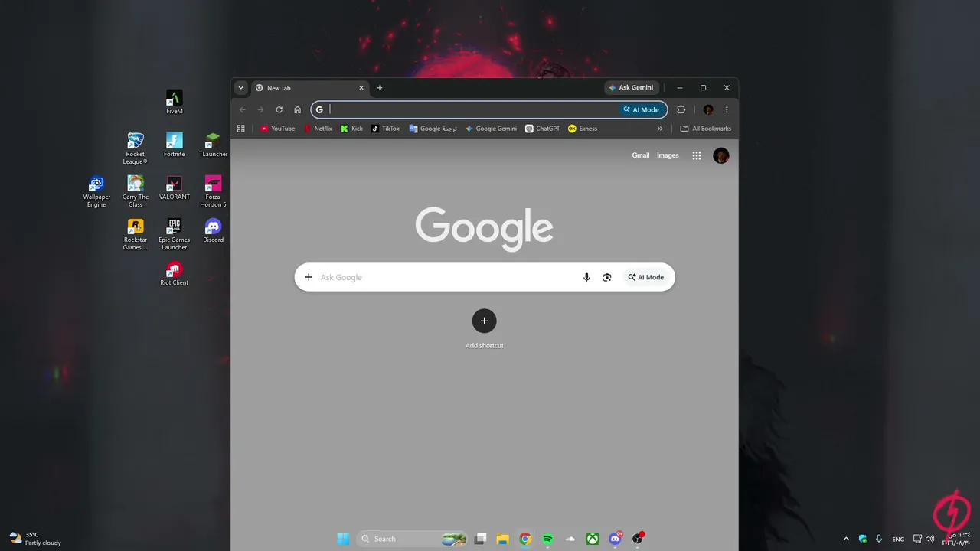Open the All Bookmarks folder
This screenshot has height=551, width=980.
706,129
